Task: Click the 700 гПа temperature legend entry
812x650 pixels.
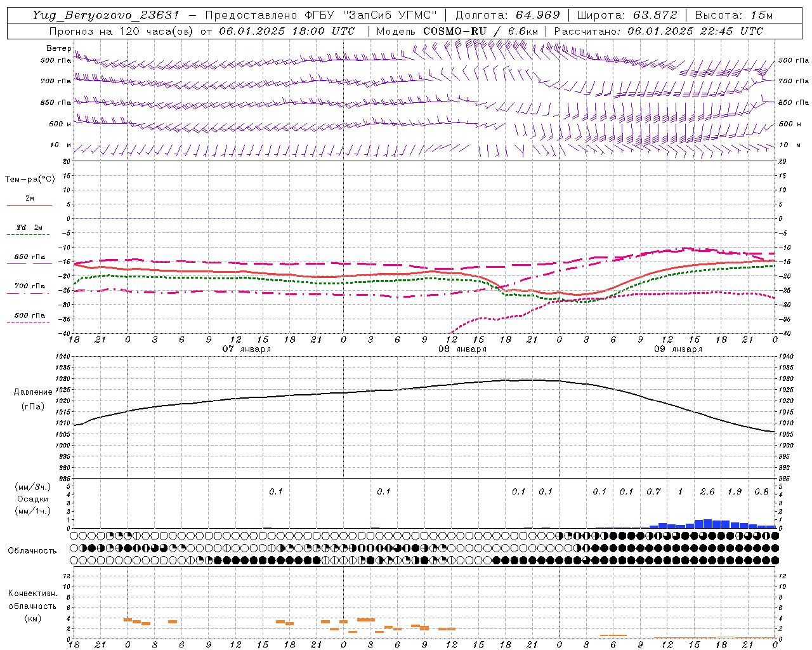Action: (x=29, y=286)
